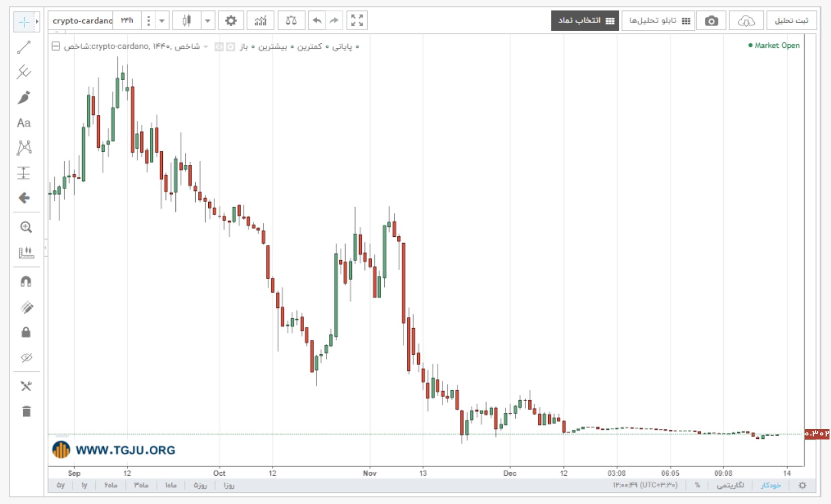This screenshot has width=831, height=504.
Task: Open the indicators button in top toolbar
Action: point(260,21)
